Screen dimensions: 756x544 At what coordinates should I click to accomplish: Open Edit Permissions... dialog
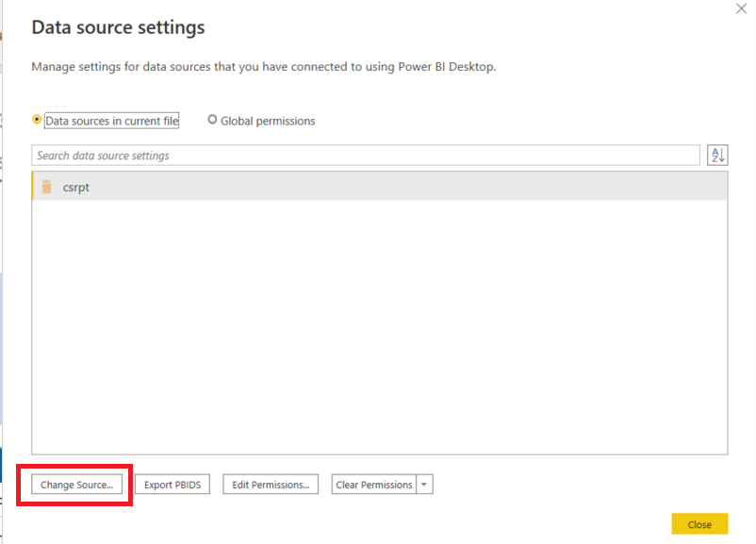(x=271, y=485)
